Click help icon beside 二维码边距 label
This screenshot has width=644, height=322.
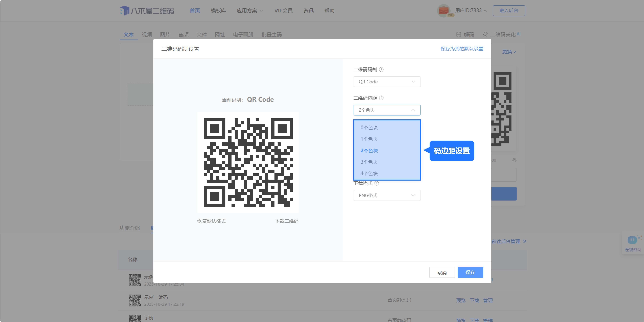pyautogui.click(x=381, y=98)
